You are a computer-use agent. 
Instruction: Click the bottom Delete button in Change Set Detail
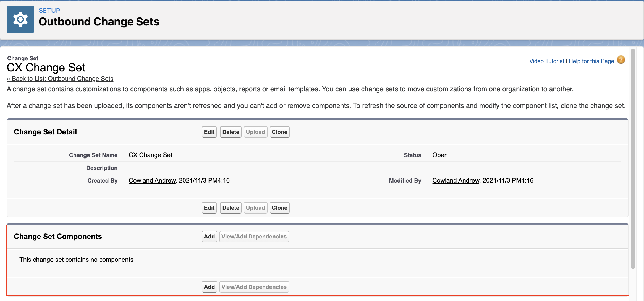(x=231, y=208)
